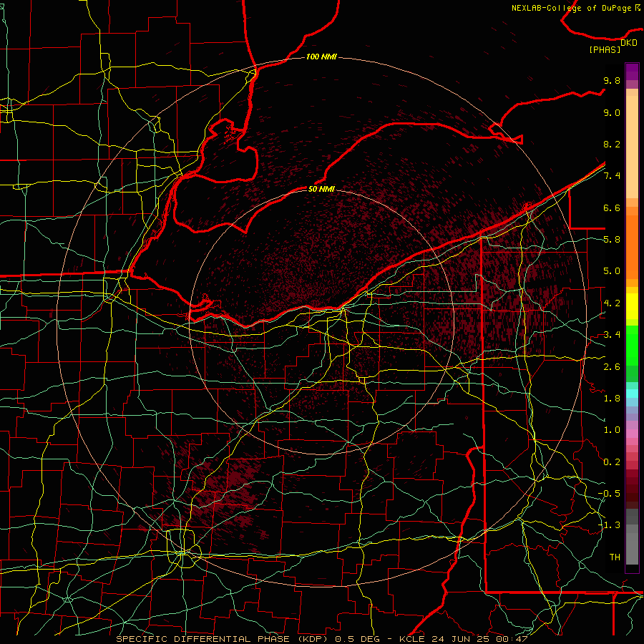This screenshot has width=644, height=644.
Task: Click the 0.2 value on the color scale
Action: [612, 462]
